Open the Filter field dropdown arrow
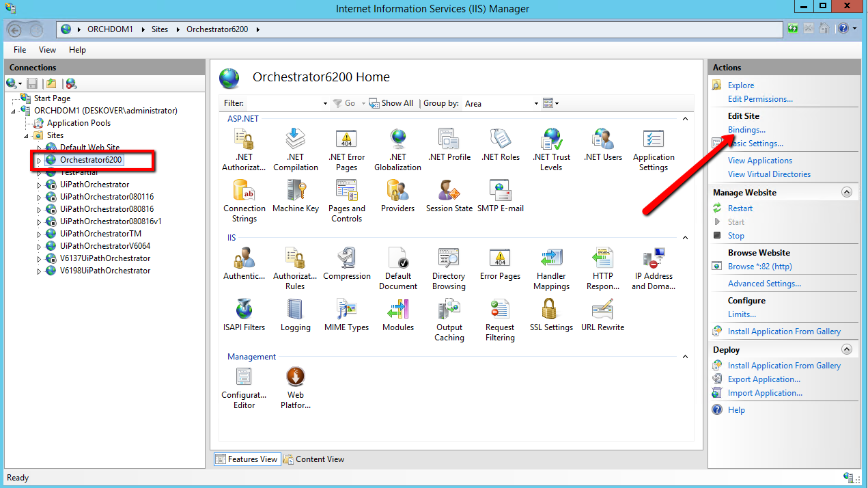Viewport: 868px width, 488px height. click(325, 104)
